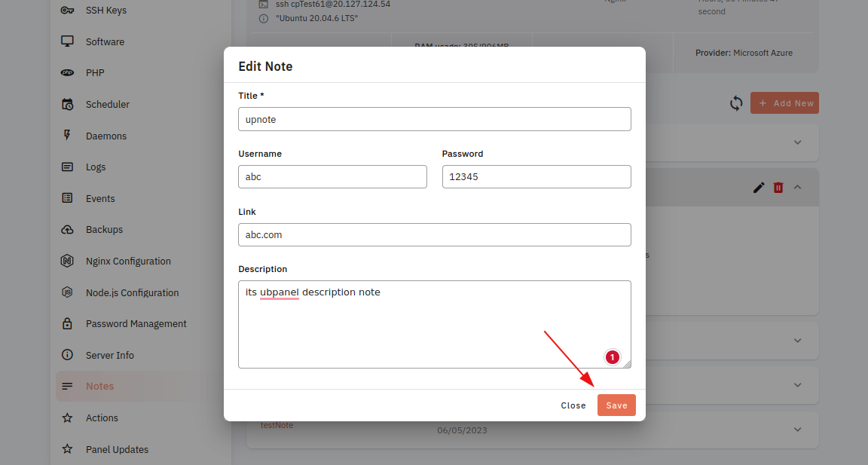Click the key icon beside SSH Keys
Viewport: 868px width, 465px height.
[x=67, y=10]
